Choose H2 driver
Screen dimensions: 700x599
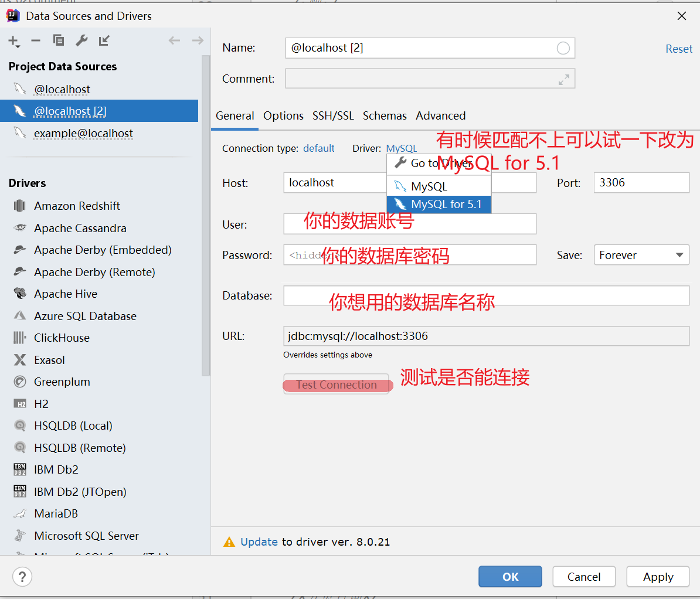tap(41, 404)
